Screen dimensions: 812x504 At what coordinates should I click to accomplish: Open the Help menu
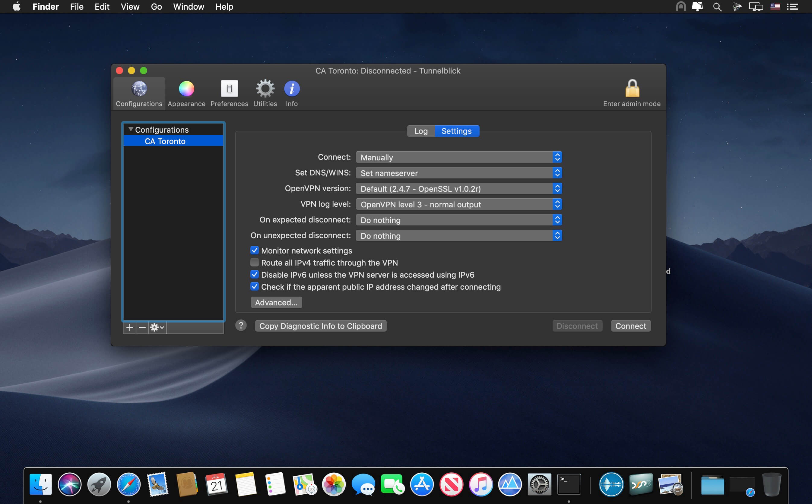[x=224, y=7]
